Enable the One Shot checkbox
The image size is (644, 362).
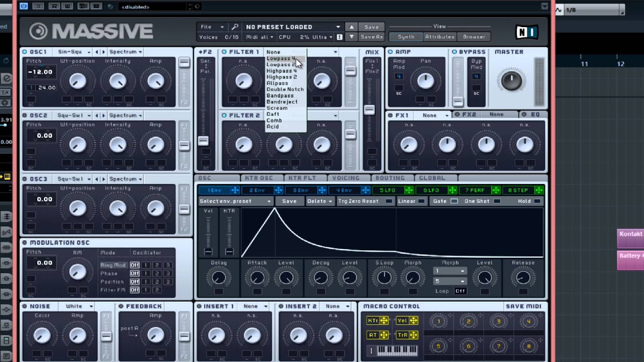497,201
